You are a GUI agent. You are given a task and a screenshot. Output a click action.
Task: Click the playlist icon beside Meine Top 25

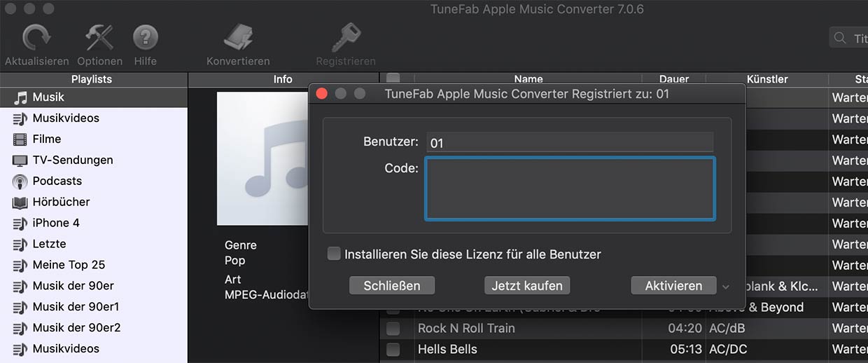click(20, 265)
